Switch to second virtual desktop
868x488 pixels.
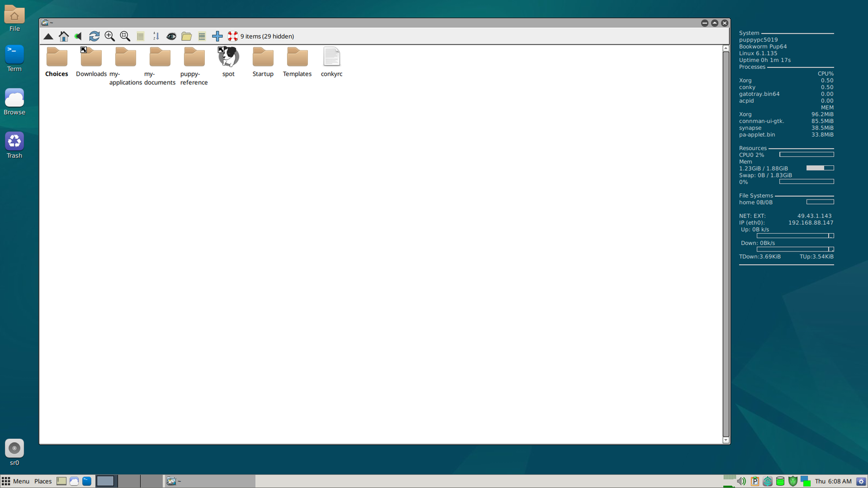[128, 481]
